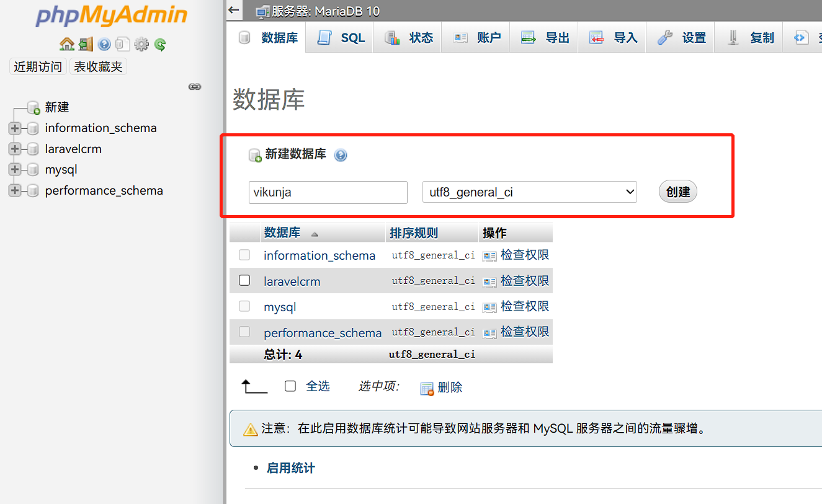The height and width of the screenshot is (504, 822).
Task: Expand the information_schema tree node
Action: 14,128
